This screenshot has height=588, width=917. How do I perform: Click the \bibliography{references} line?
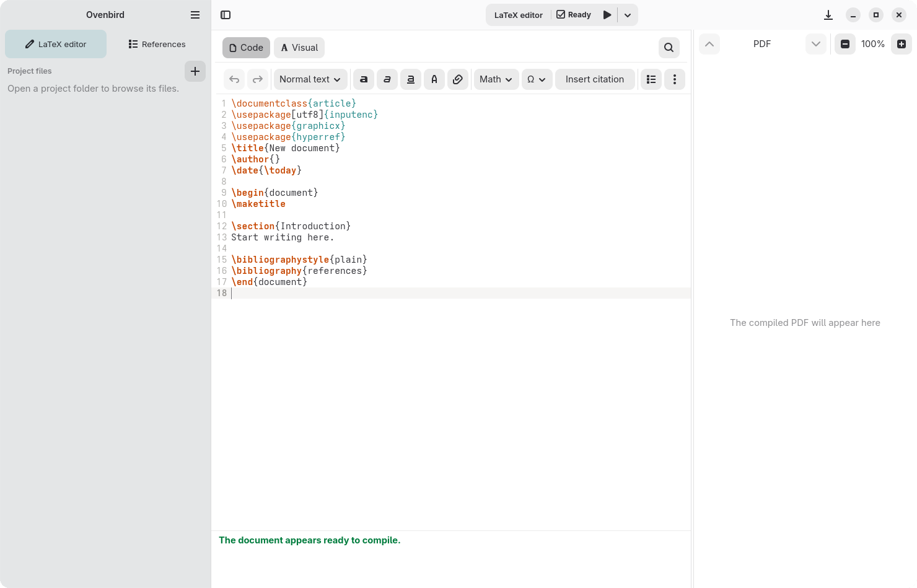click(299, 271)
